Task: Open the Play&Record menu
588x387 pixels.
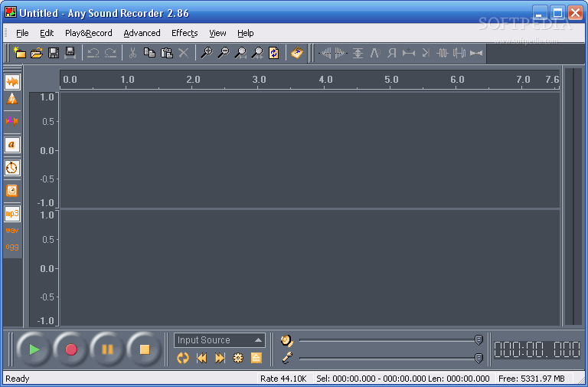Action: [x=89, y=33]
